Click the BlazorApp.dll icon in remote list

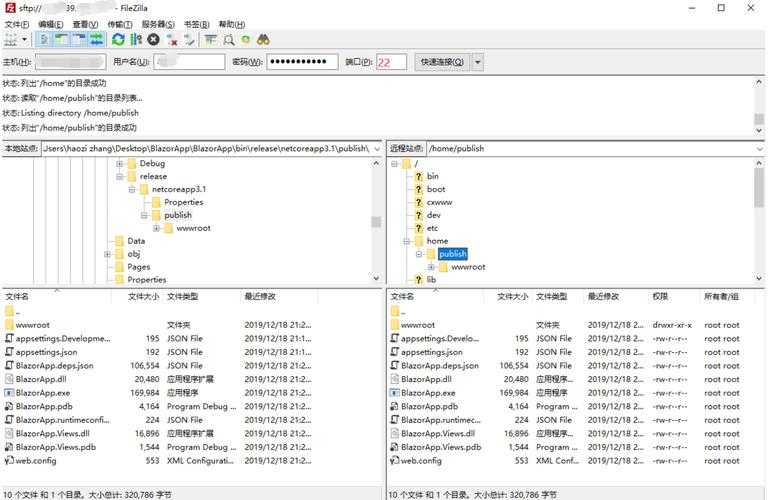(395, 379)
